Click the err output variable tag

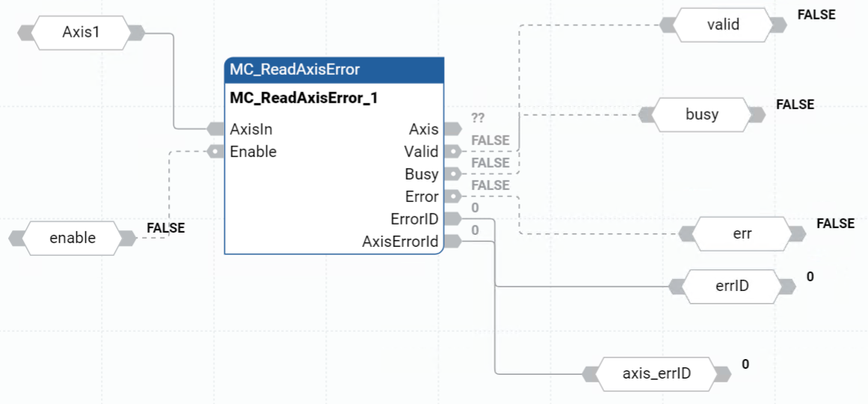click(x=742, y=233)
